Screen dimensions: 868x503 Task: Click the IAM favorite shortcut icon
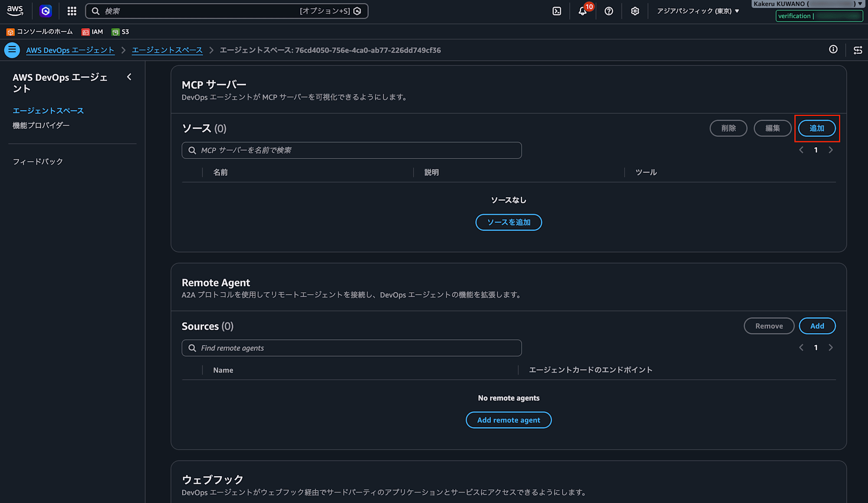(x=85, y=32)
